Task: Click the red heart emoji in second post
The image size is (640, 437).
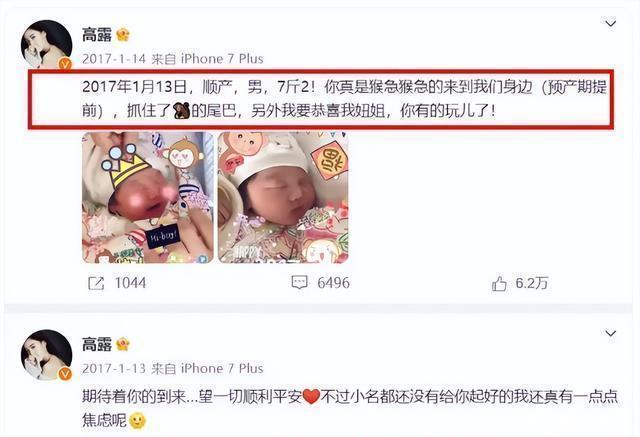Action: [311, 397]
